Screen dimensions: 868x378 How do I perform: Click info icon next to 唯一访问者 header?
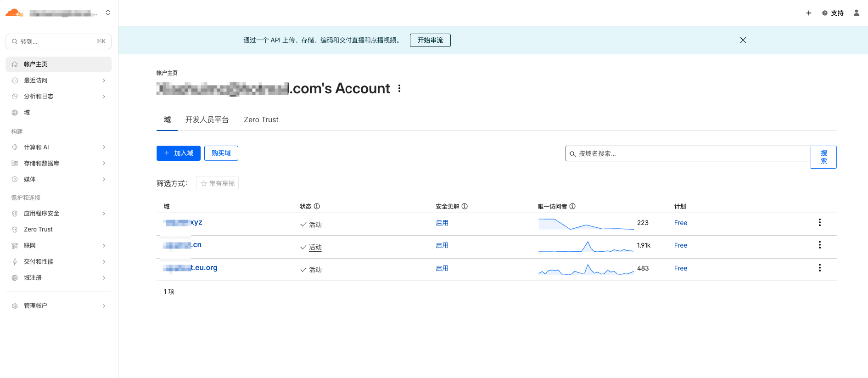click(572, 206)
